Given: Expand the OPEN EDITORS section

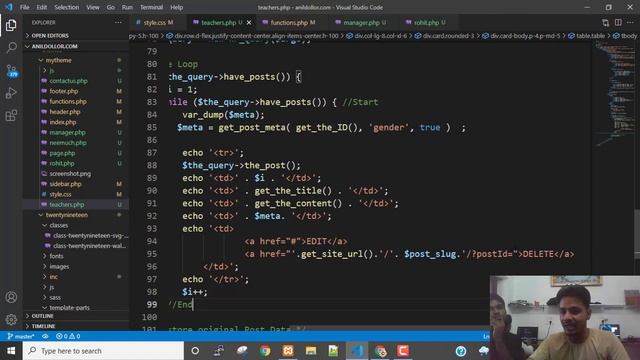Looking at the screenshot, I should (x=49, y=36).
